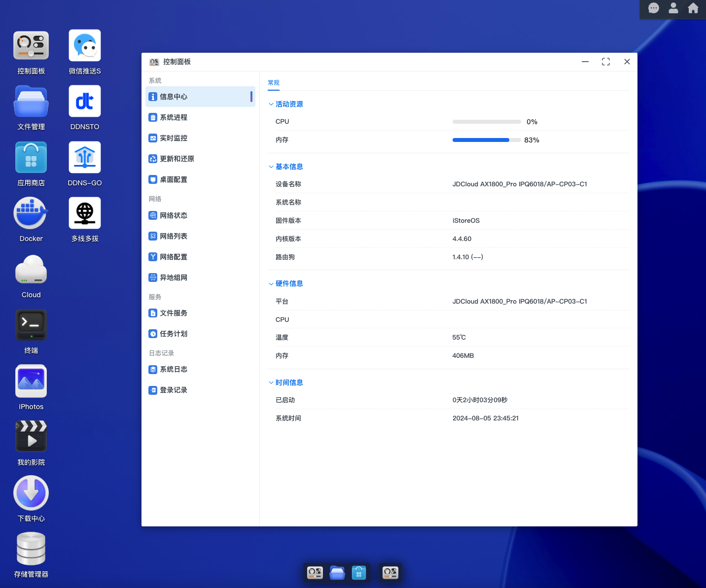The height and width of the screenshot is (588, 706).
Task: Open 实时监控 from the sidebar
Action: [x=173, y=138]
